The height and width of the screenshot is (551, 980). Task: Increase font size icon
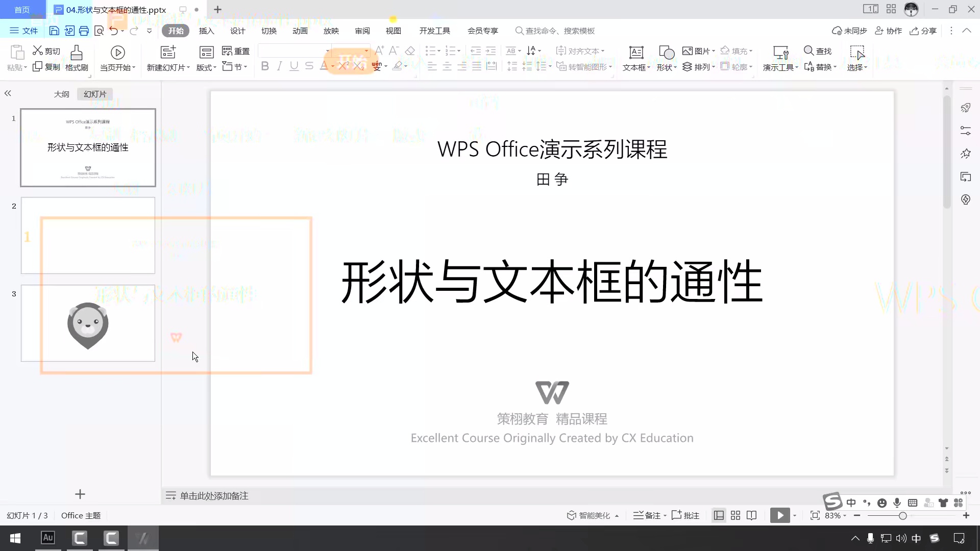point(379,51)
